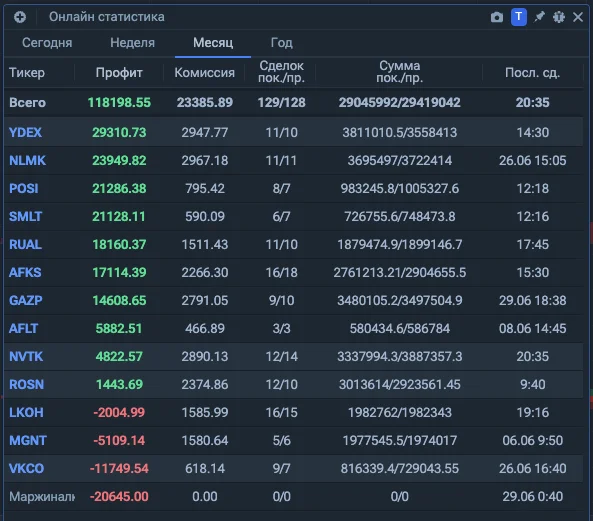Select the Маржинальная row label

click(x=42, y=496)
